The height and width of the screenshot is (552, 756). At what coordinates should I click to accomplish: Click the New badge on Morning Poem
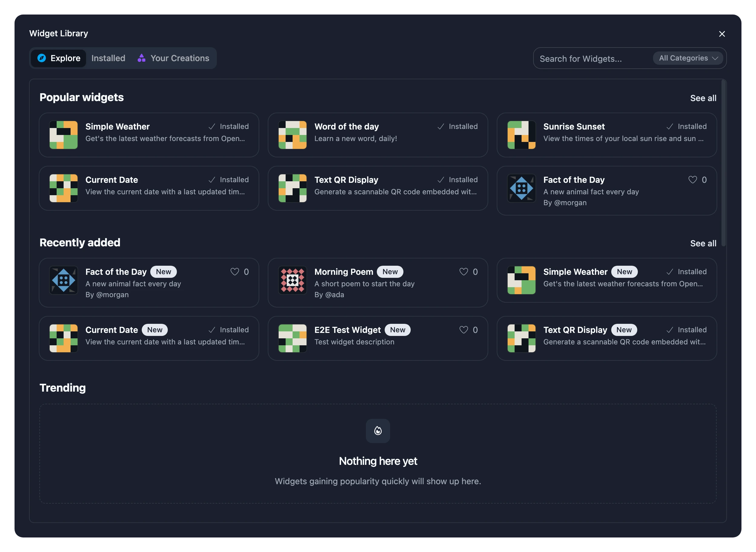[x=390, y=272]
